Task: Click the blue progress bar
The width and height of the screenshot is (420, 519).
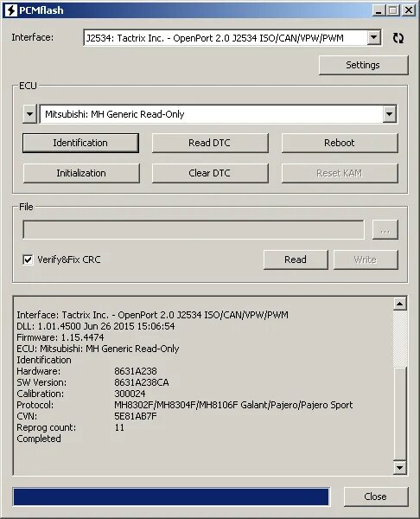Action: pos(171,497)
